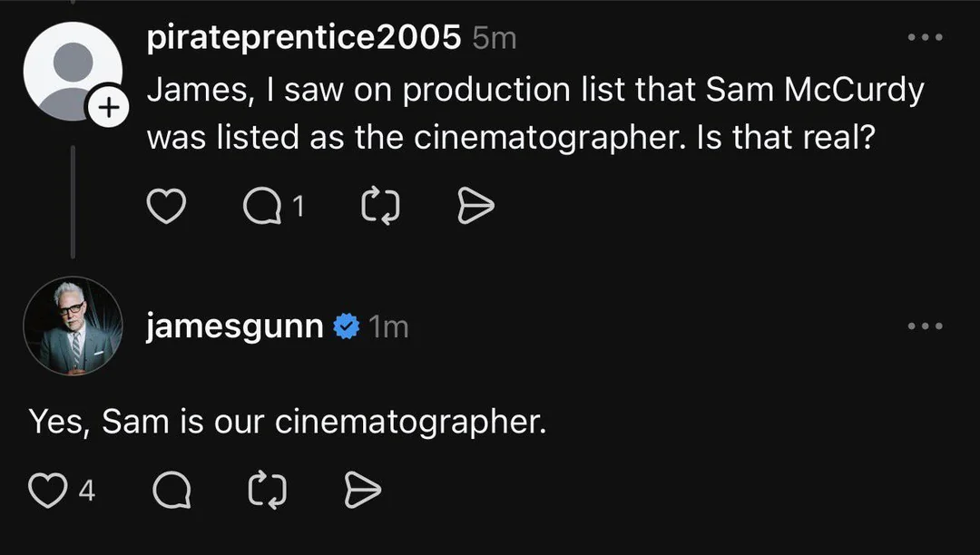Open more options for pirateprentice2005's post
The image size is (980, 555).
[926, 38]
